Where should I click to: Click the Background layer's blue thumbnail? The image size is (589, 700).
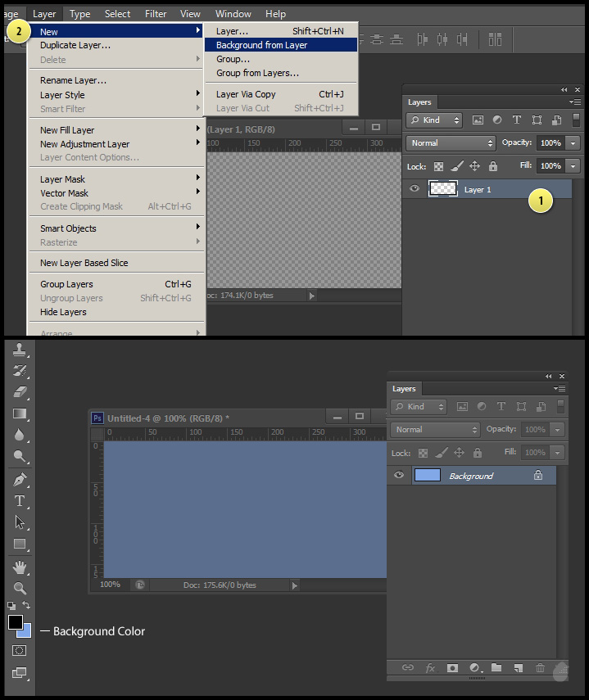(x=428, y=476)
